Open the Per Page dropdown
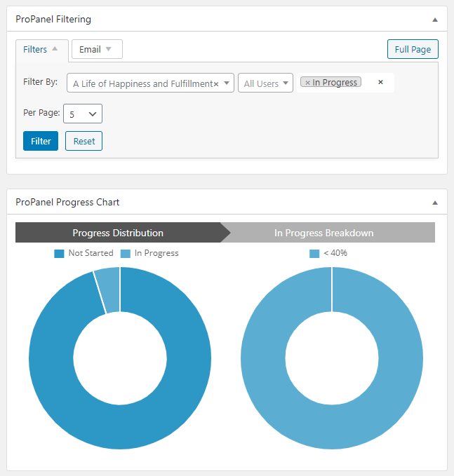 point(83,114)
